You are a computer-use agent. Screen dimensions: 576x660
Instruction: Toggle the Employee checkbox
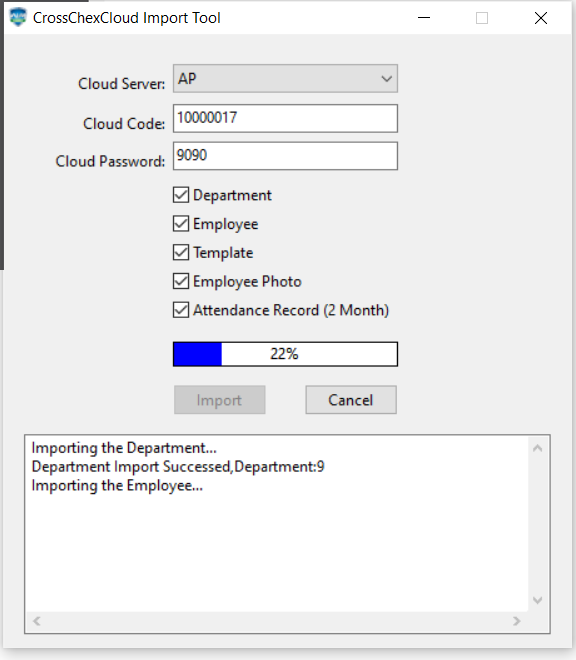pos(181,224)
